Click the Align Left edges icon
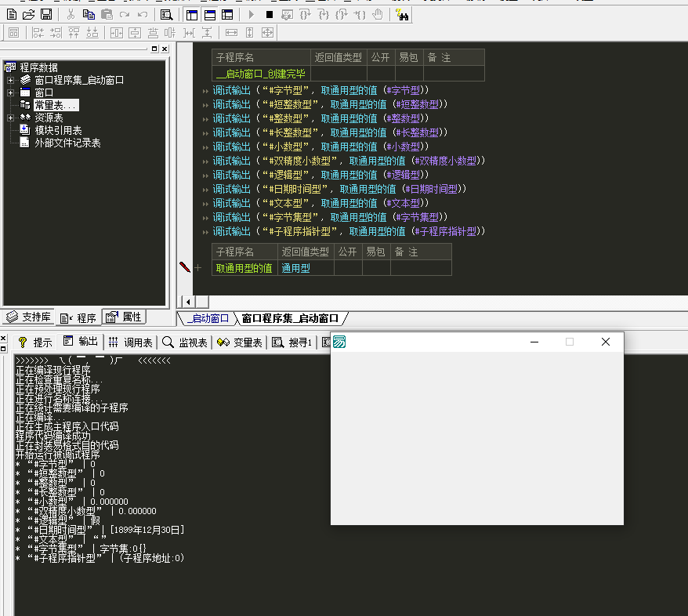Screen dimensions: 688x616 (x=38, y=32)
